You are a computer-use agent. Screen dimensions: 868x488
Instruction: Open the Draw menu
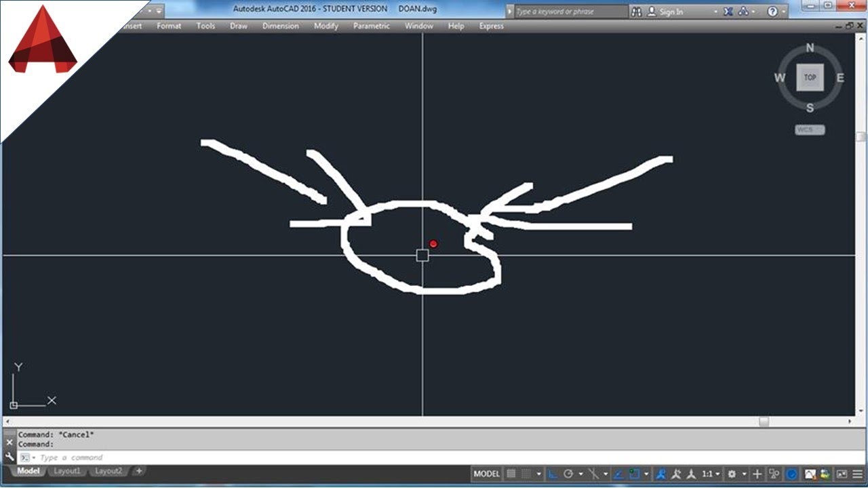[x=239, y=26]
